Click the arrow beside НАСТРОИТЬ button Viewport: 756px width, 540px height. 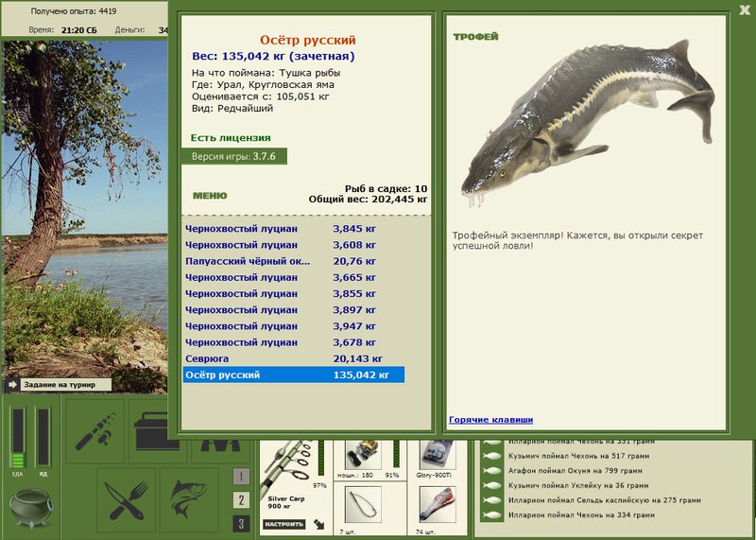318,524
